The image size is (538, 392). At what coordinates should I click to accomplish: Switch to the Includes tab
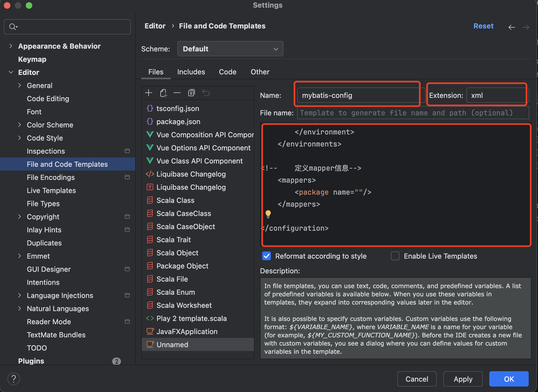(x=191, y=72)
